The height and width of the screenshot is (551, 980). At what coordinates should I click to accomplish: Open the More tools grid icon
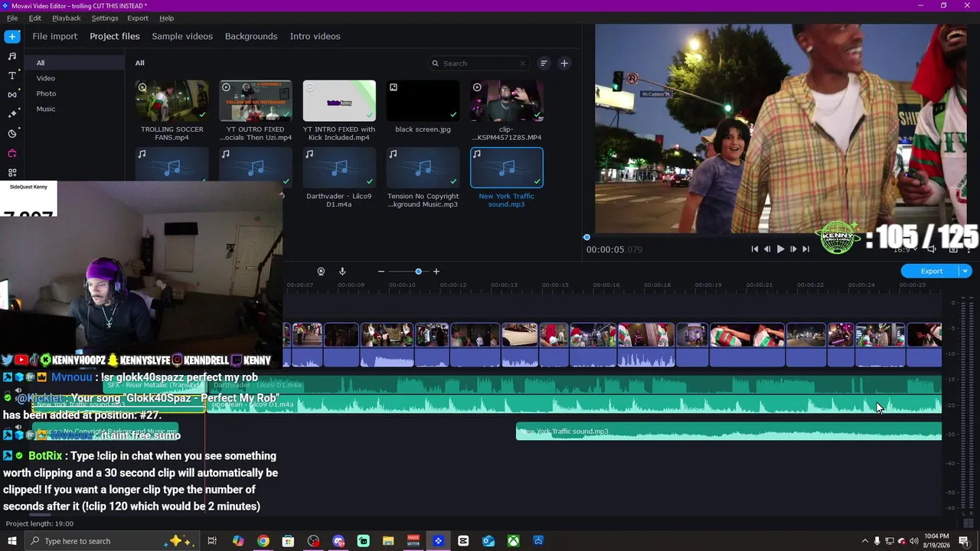[x=12, y=173]
